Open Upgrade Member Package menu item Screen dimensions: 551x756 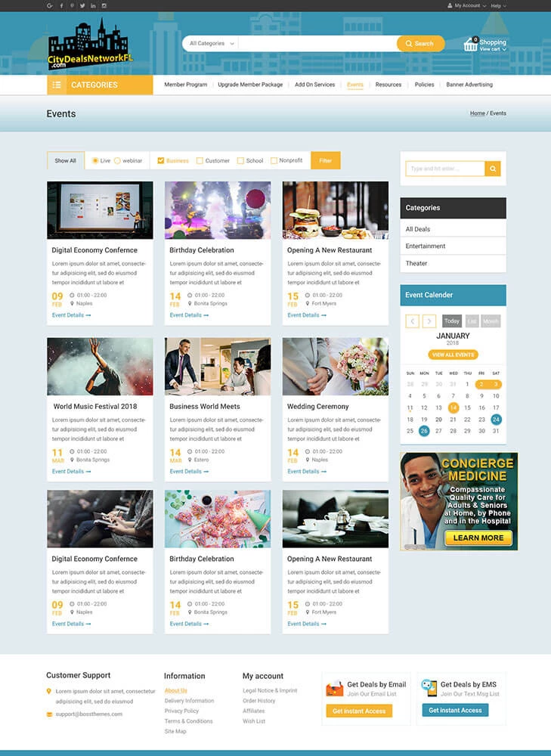pyautogui.click(x=250, y=85)
